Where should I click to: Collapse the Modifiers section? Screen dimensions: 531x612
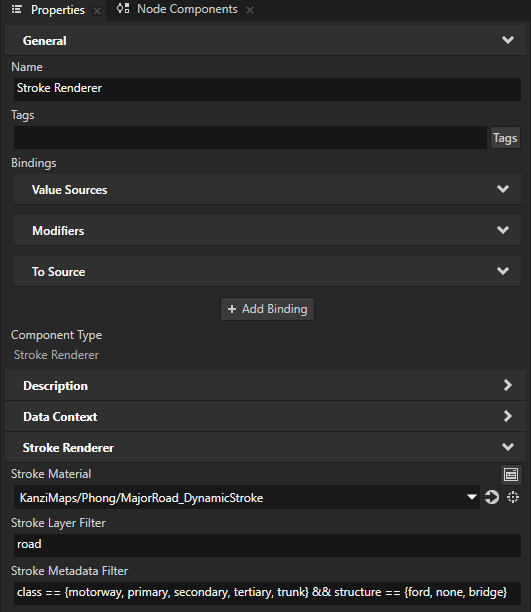click(503, 230)
